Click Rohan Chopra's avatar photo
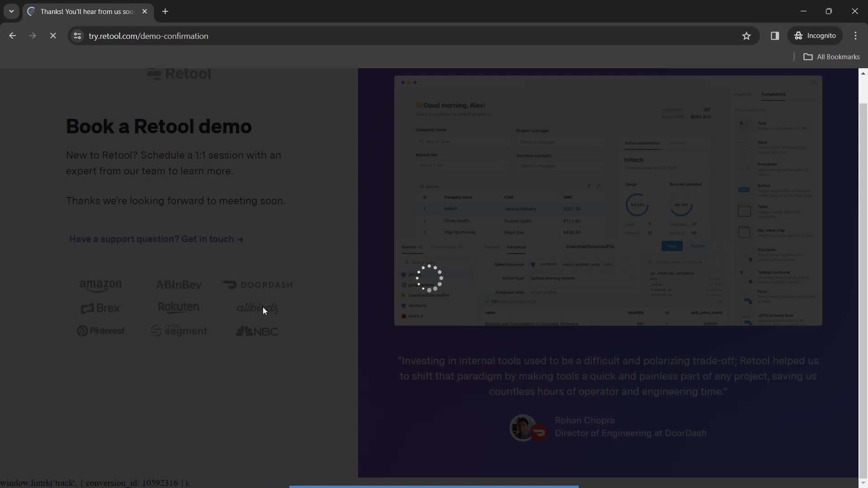The image size is (868, 488). click(x=523, y=427)
